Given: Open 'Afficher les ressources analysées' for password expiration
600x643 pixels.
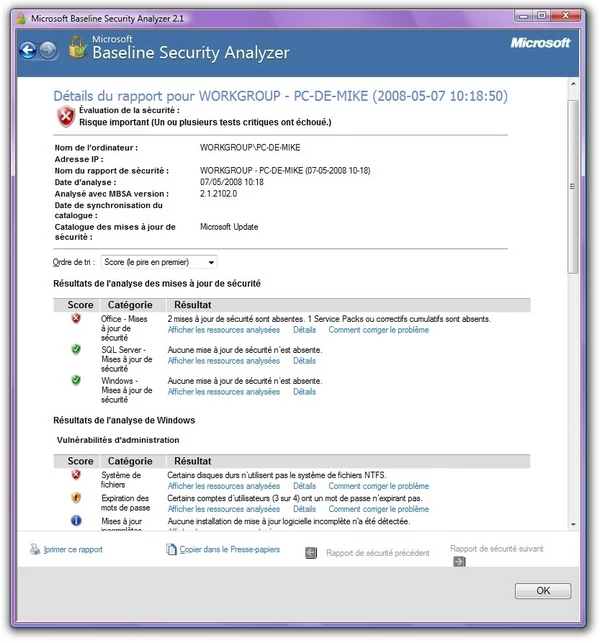Looking at the screenshot, I should [x=224, y=509].
